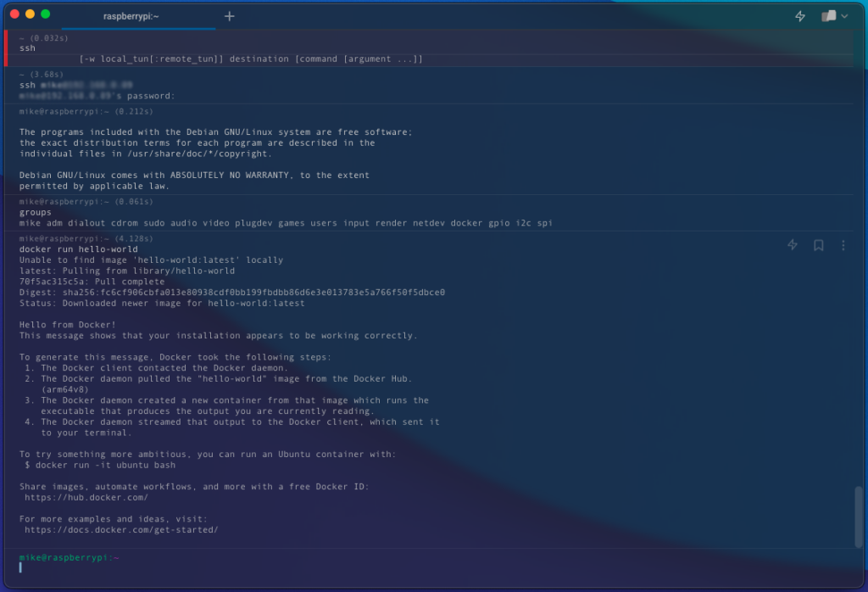Viewport: 868px width, 592px height.
Task: Click the split panes icon in the title bar
Action: pyautogui.click(x=829, y=16)
